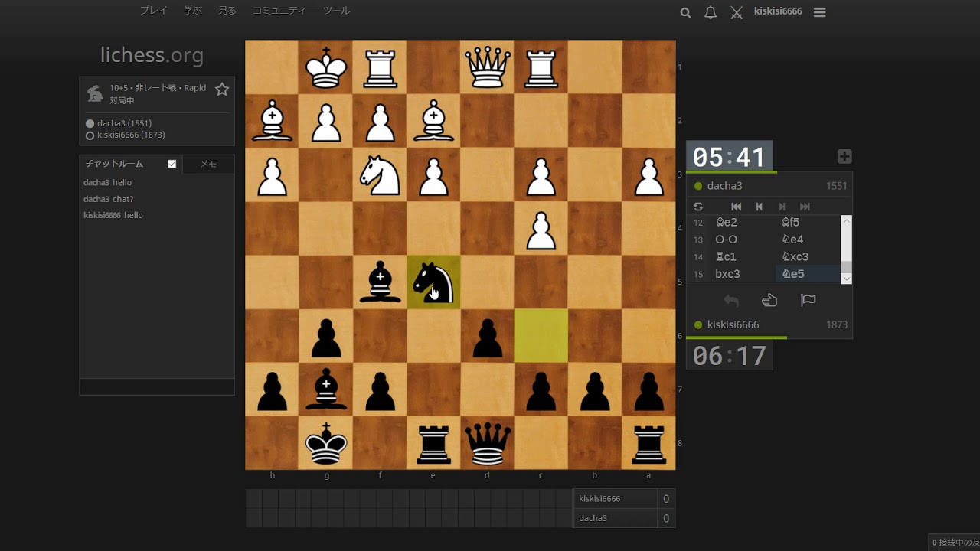Viewport: 980px width, 551px height.
Task: Click the star bookmark icon in game info
Action: 222,90
